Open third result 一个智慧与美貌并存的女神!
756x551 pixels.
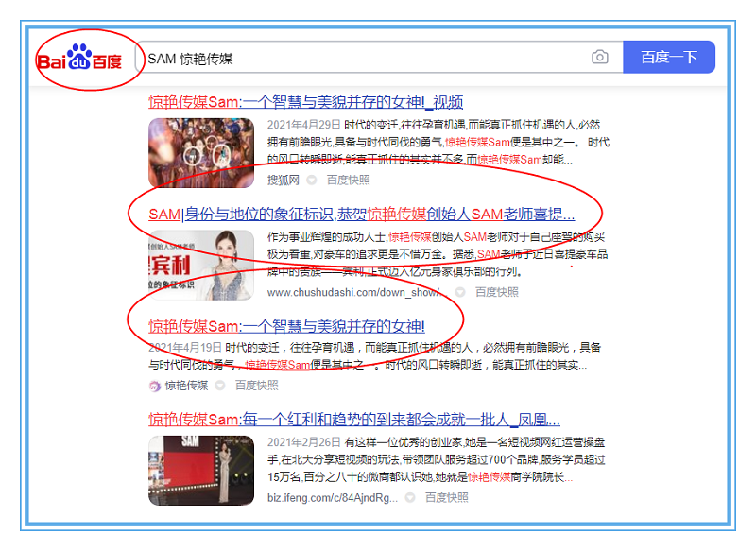(286, 326)
